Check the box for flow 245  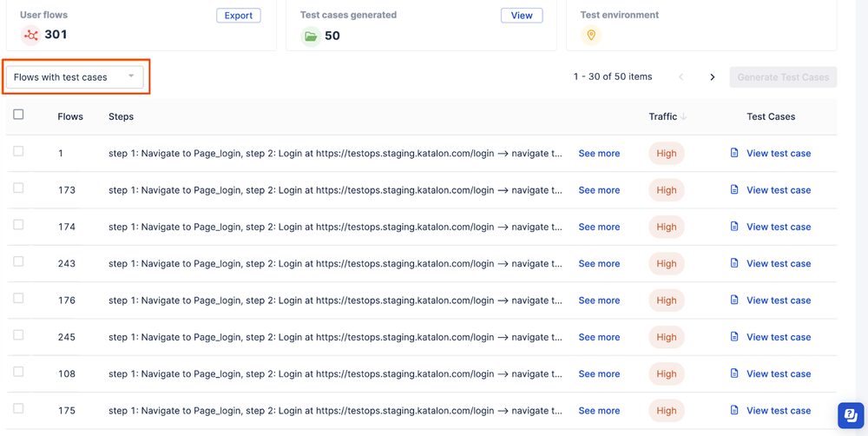[18, 335]
